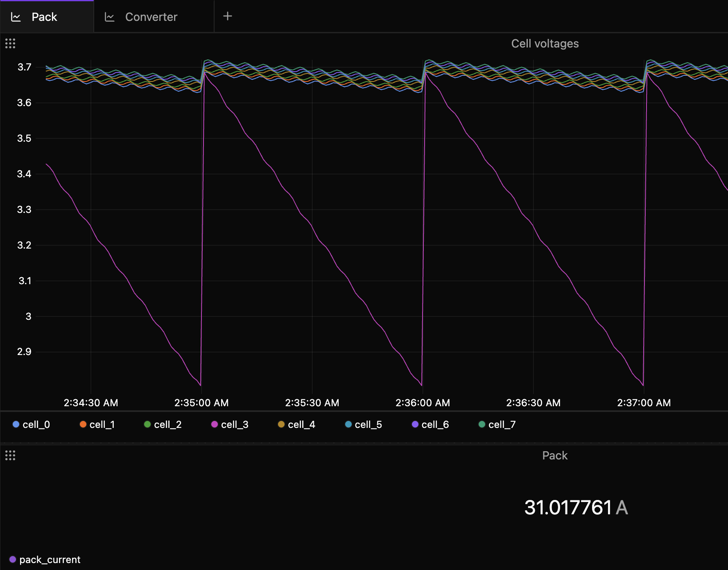Switch to the Pack tab
Viewport: 728px width, 570px height.
tap(47, 17)
